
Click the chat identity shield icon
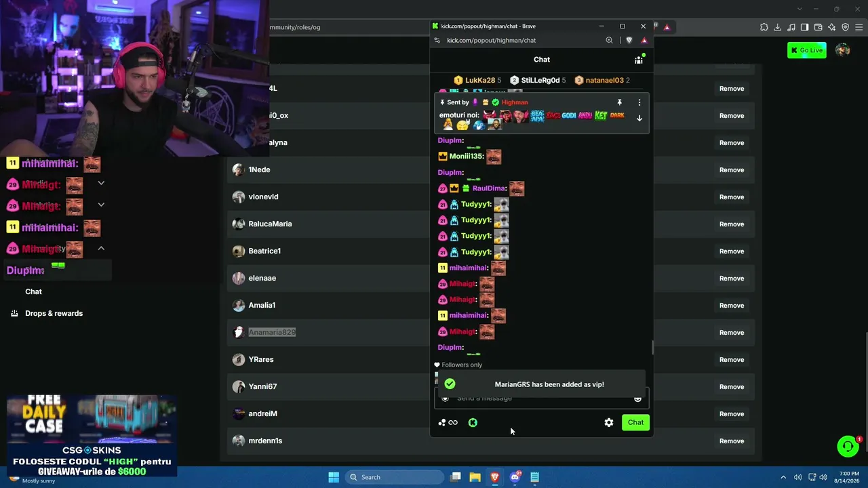(x=445, y=399)
